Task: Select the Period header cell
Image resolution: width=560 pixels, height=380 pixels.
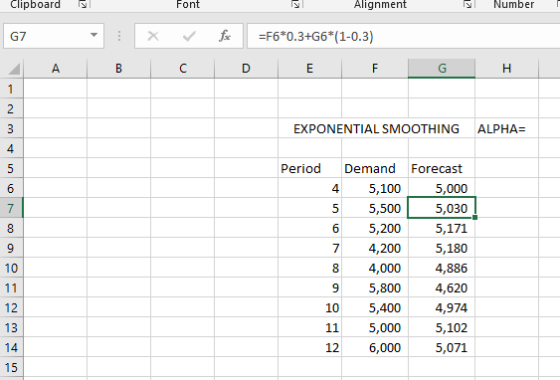Action: 310,168
